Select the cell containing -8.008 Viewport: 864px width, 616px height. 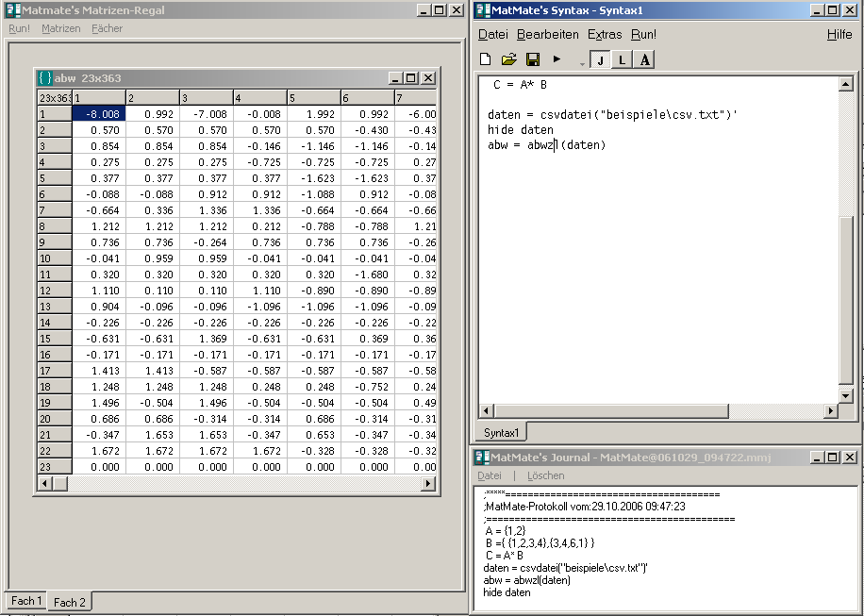(98, 113)
